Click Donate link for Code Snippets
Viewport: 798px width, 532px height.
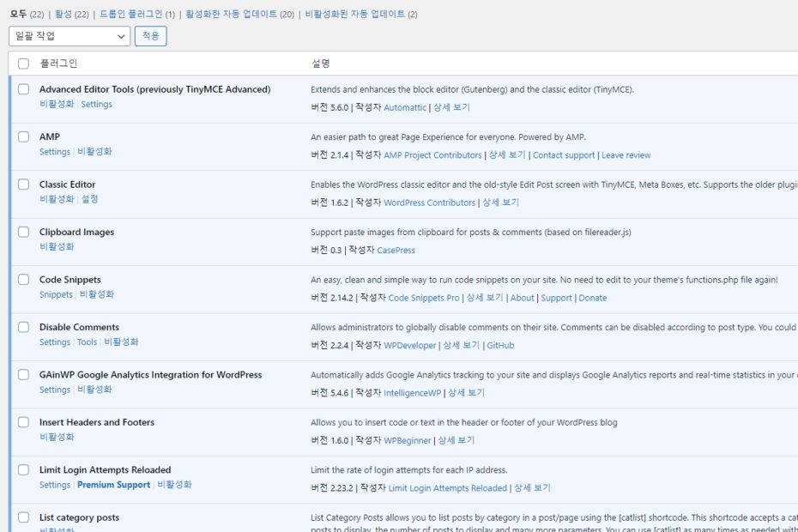coord(592,298)
